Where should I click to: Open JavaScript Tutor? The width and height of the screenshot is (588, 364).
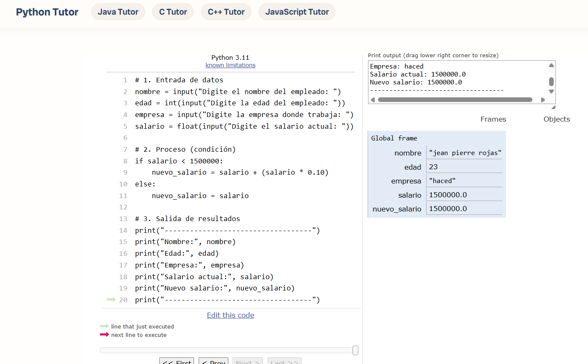click(x=297, y=12)
